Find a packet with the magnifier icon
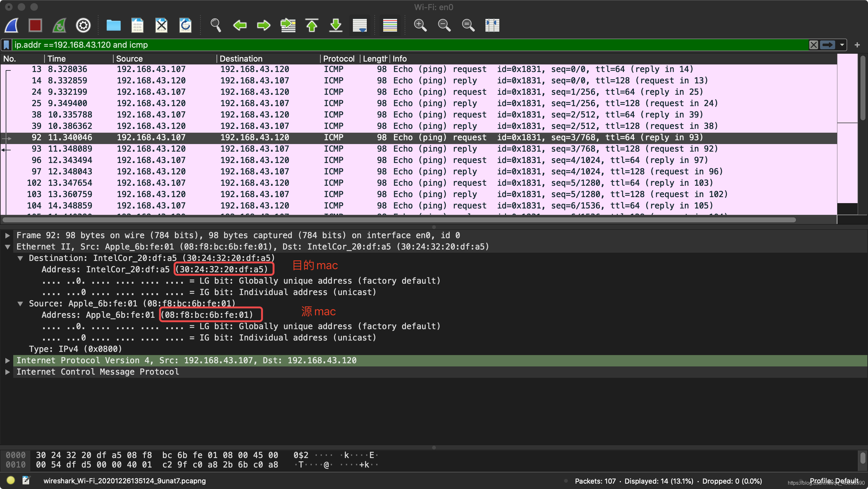The width and height of the screenshot is (868, 489). point(216,26)
